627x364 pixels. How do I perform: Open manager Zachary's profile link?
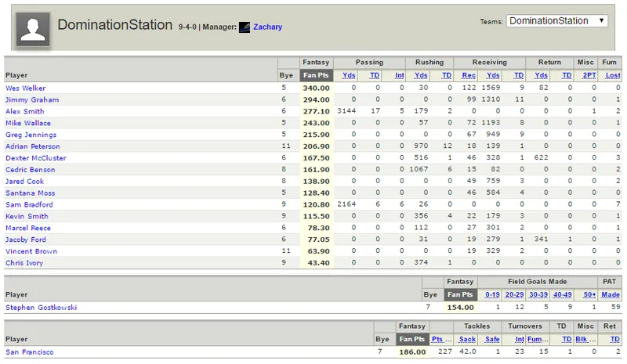(x=267, y=27)
